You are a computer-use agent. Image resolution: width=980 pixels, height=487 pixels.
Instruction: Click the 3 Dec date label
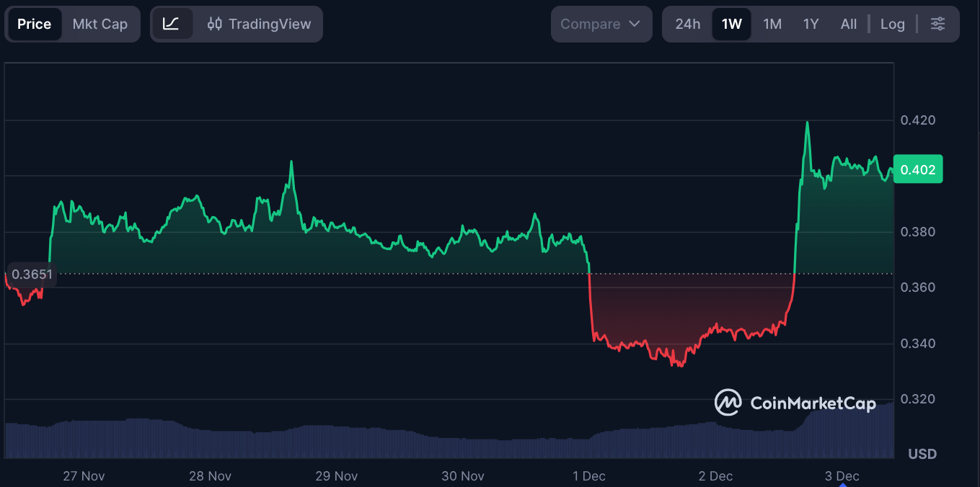[x=842, y=475]
